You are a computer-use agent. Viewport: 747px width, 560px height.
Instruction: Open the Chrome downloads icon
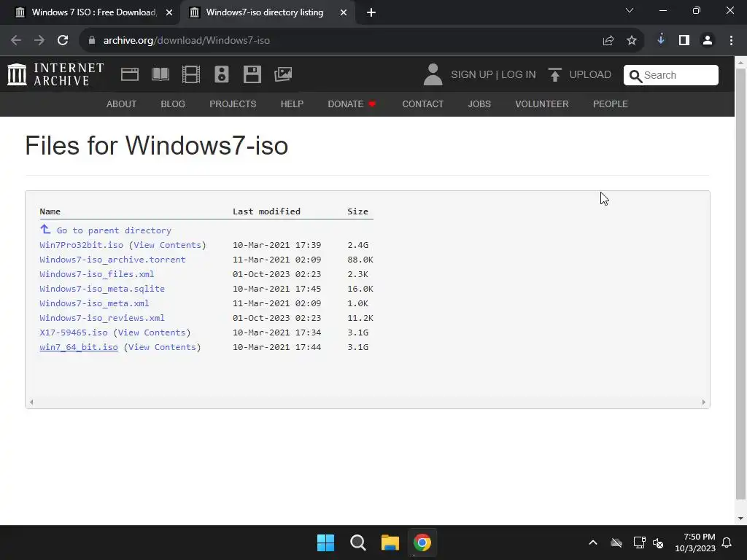[x=661, y=40]
